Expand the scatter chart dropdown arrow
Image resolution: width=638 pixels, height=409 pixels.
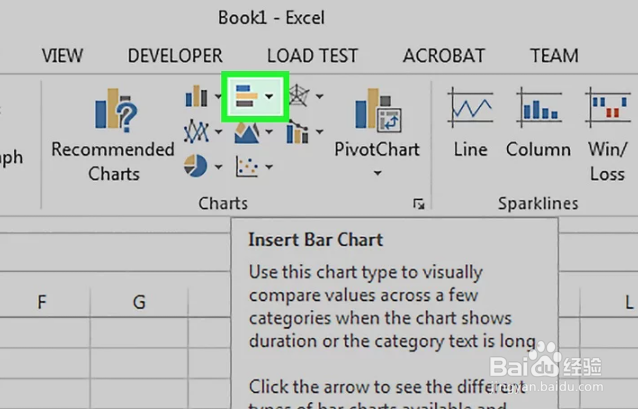coord(269,166)
